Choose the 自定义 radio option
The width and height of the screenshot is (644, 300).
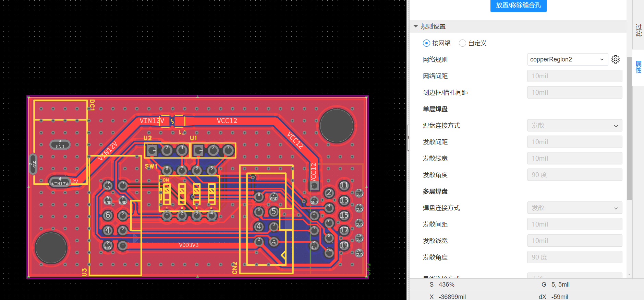pos(462,43)
